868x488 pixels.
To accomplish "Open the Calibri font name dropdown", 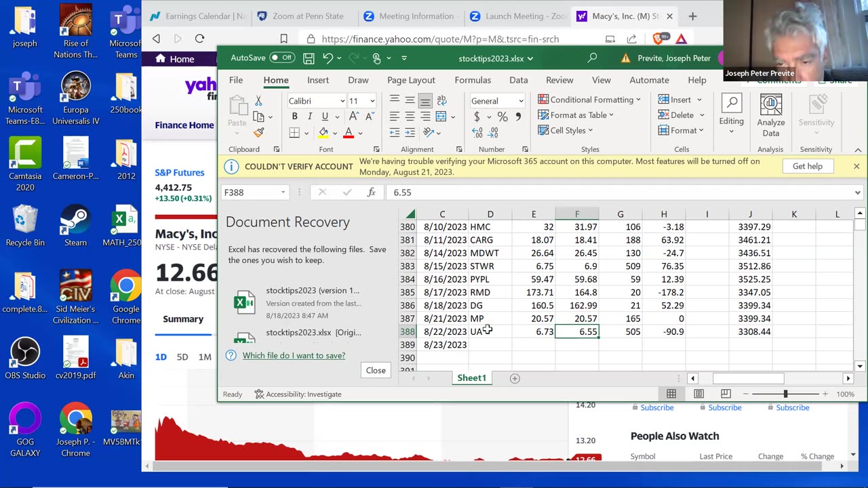I will tap(342, 101).
